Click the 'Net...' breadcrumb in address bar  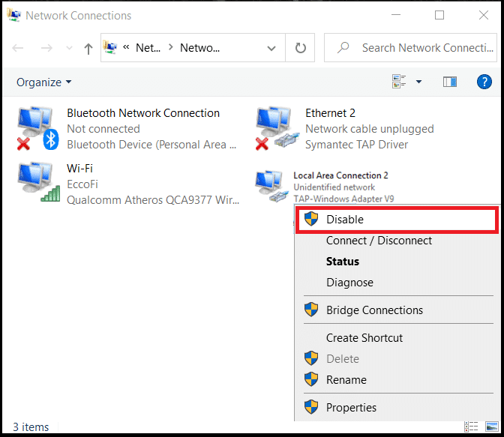pyautogui.click(x=148, y=48)
